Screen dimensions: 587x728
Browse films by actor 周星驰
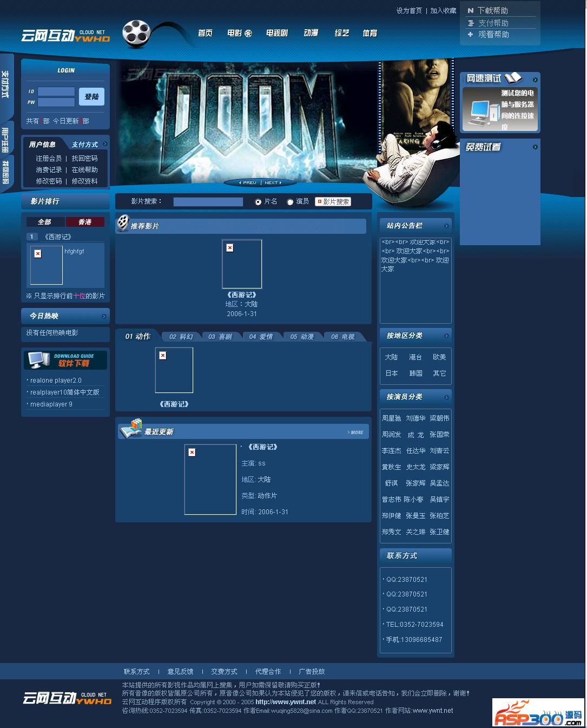click(x=392, y=418)
